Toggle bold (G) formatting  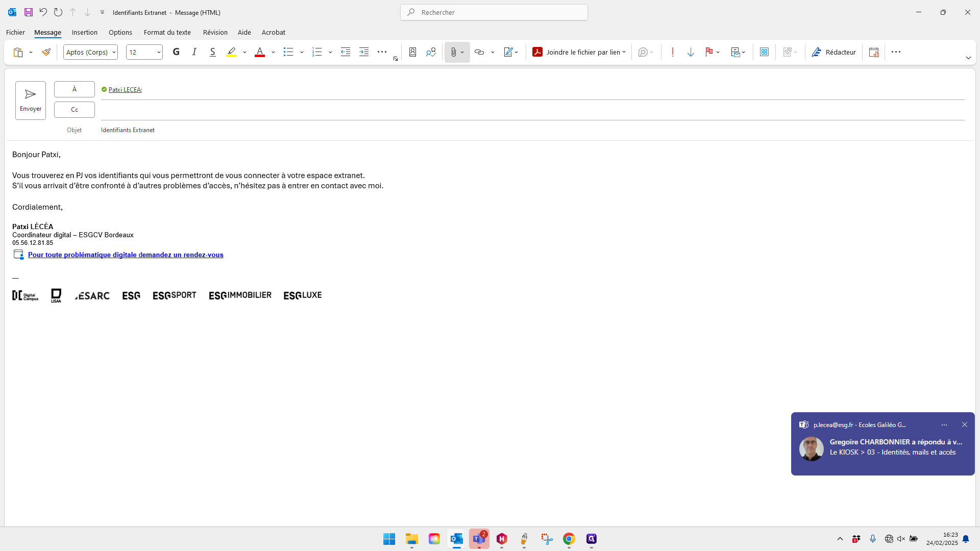pos(176,52)
